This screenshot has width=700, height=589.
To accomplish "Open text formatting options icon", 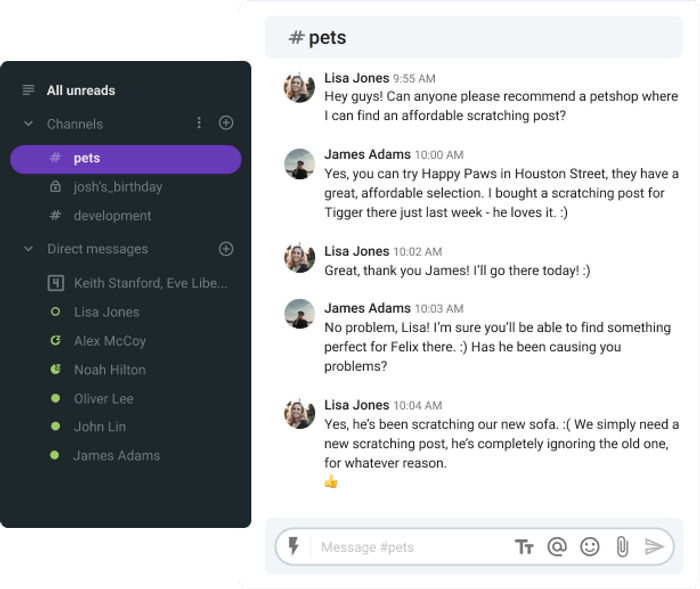I will pyautogui.click(x=524, y=547).
